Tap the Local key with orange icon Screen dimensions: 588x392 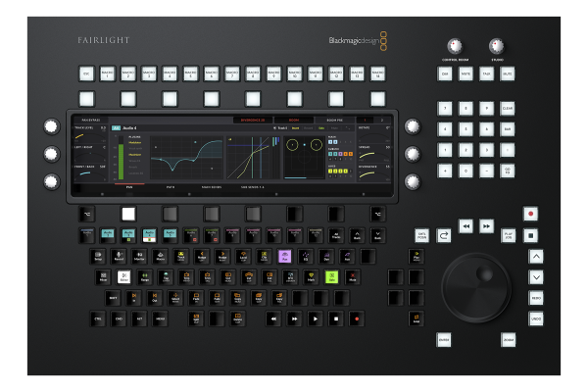243,256
